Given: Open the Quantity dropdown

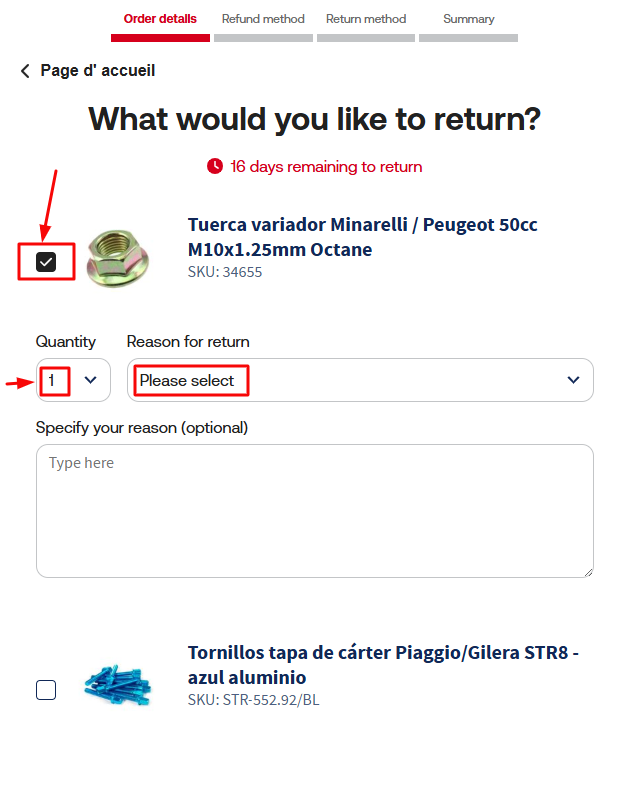Looking at the screenshot, I should [x=73, y=380].
